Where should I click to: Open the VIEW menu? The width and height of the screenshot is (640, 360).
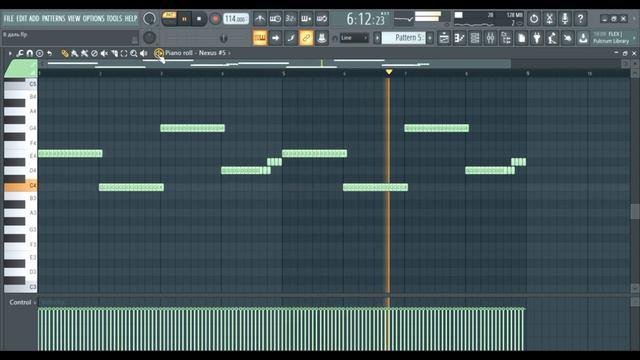point(74,18)
